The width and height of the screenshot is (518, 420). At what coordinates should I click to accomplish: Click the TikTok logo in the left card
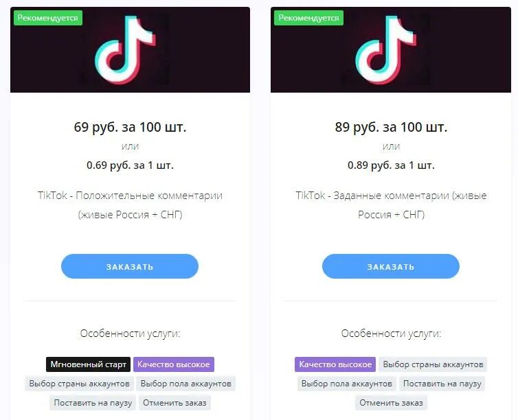pyautogui.click(x=125, y=50)
